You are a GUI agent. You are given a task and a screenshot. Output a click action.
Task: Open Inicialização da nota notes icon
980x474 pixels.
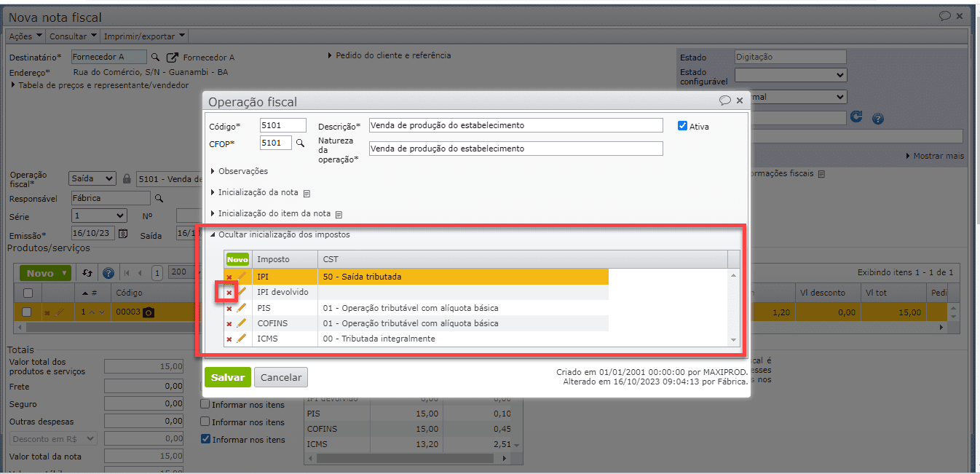point(307,194)
